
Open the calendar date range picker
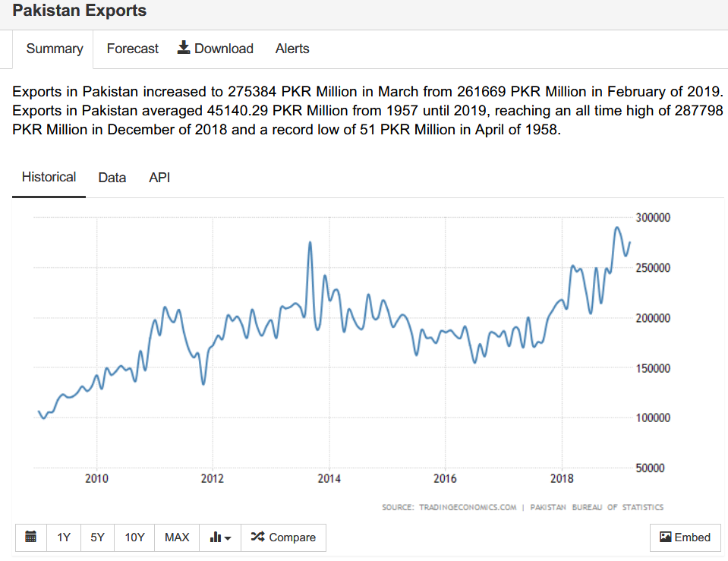coord(31,537)
